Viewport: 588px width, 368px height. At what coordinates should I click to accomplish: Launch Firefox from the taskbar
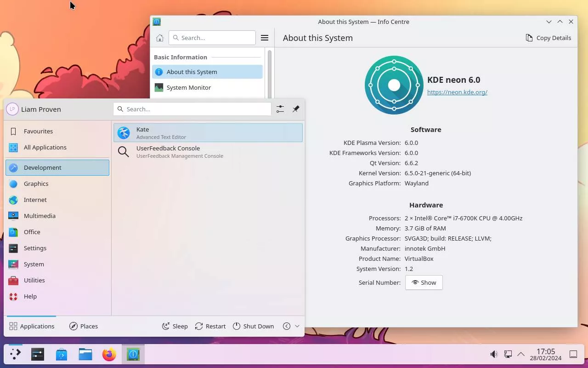(x=109, y=354)
